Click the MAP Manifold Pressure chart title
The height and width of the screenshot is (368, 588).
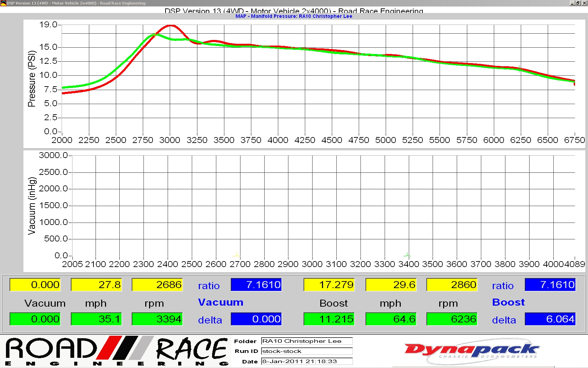point(294,16)
